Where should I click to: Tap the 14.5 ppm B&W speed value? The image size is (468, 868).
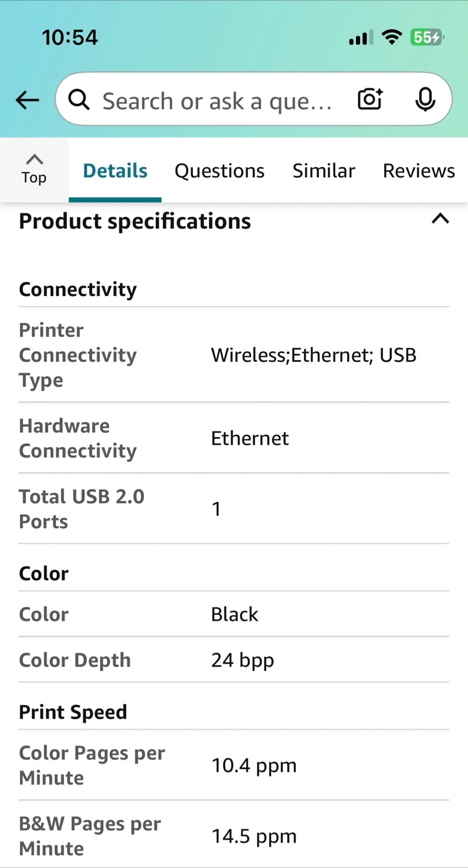click(x=254, y=836)
